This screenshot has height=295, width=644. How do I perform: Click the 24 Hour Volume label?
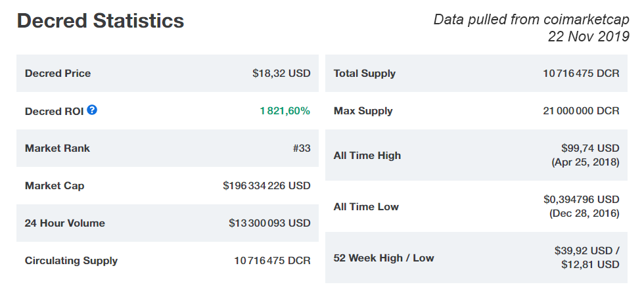click(65, 223)
